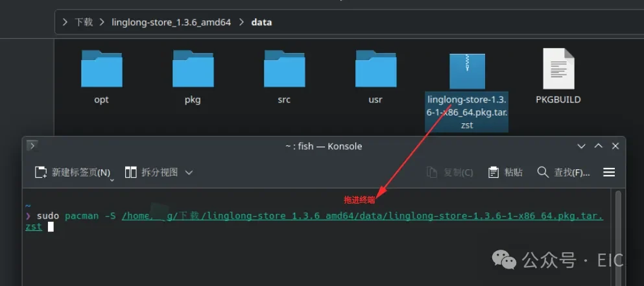
Task: Click the terminal command line with pacman
Action: point(314,221)
